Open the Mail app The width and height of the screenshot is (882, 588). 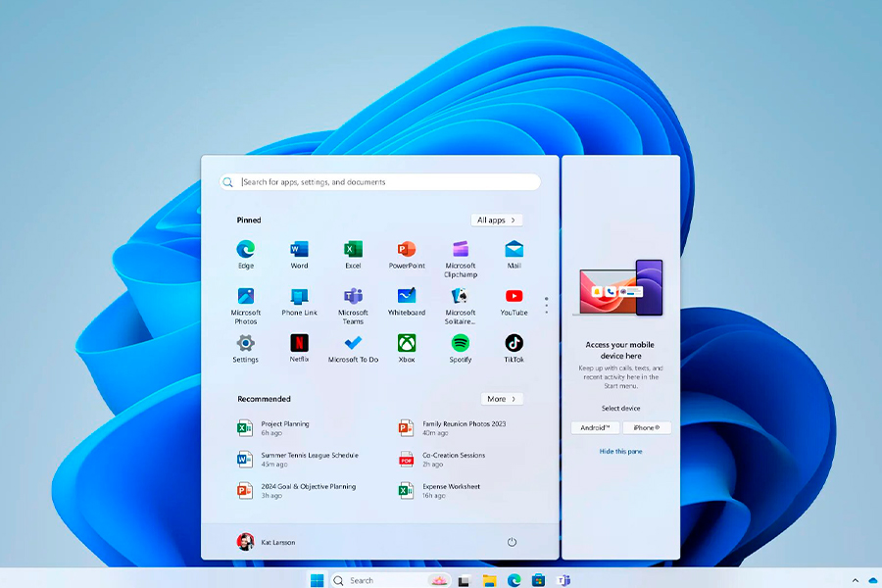click(x=514, y=255)
